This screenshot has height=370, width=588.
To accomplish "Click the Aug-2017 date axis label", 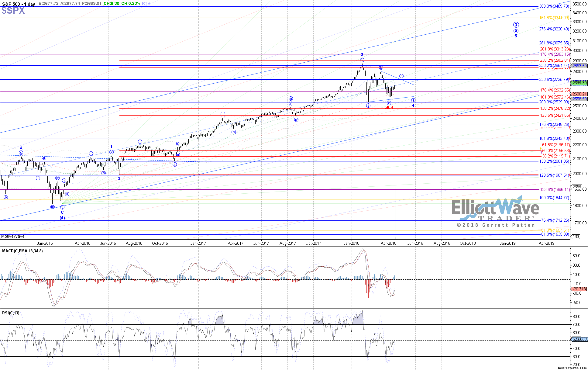I will point(288,243).
